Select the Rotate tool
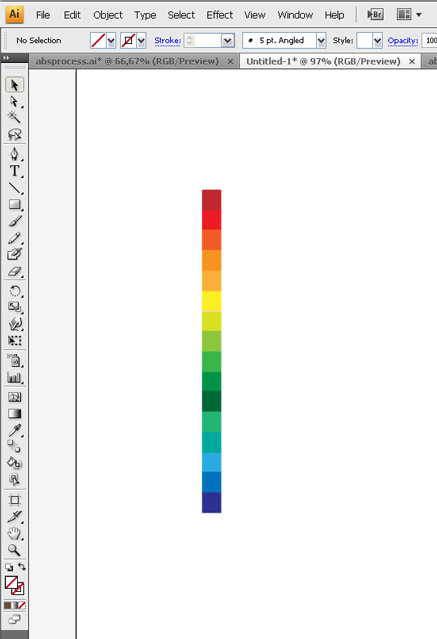 click(x=15, y=291)
